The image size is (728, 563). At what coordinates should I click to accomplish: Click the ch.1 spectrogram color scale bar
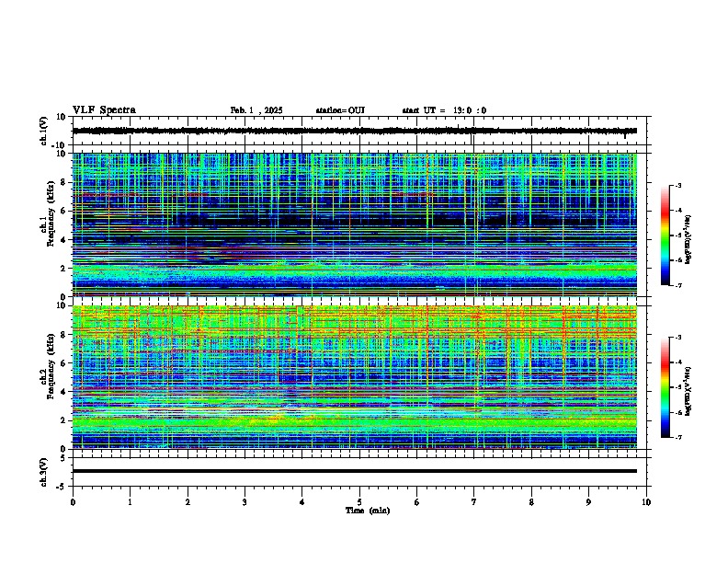[x=665, y=236]
